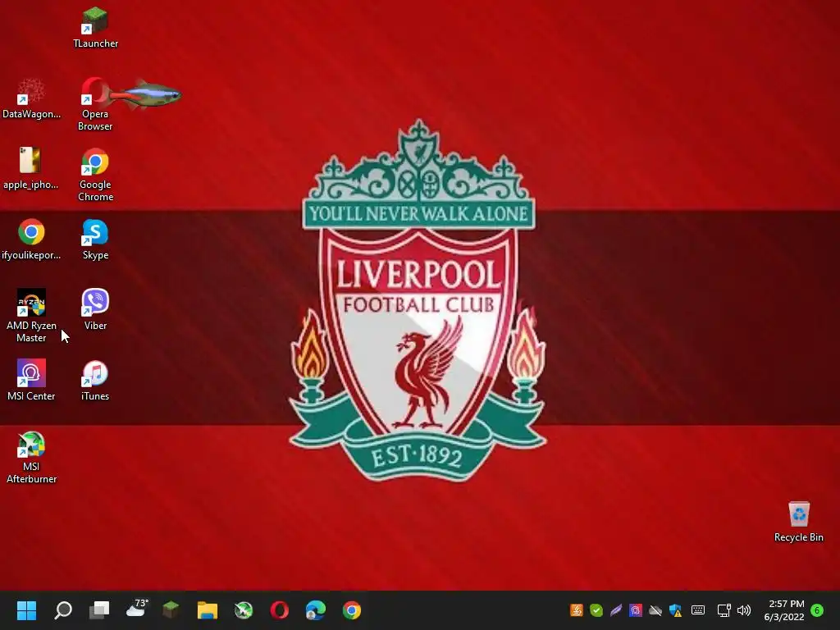Open the MSI Center tray icon

click(x=636, y=609)
